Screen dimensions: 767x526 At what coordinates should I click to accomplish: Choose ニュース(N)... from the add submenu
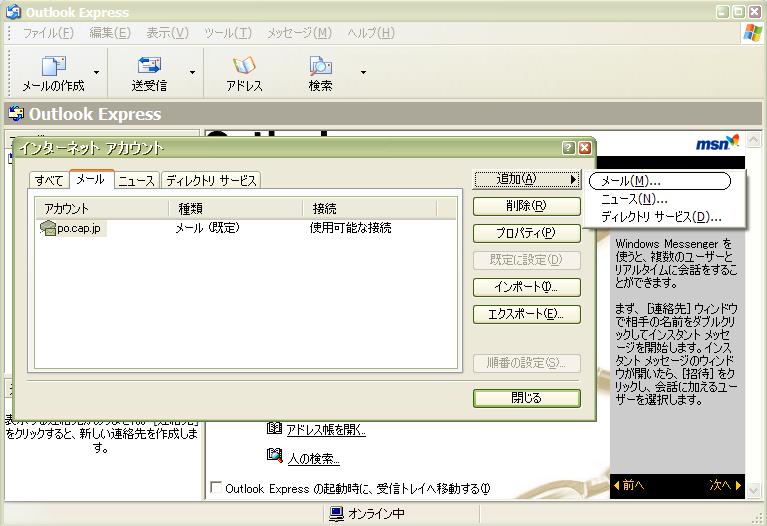pyautogui.click(x=634, y=199)
